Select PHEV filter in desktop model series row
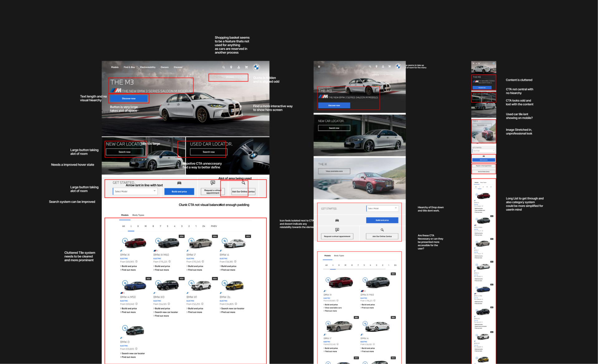 [214, 226]
